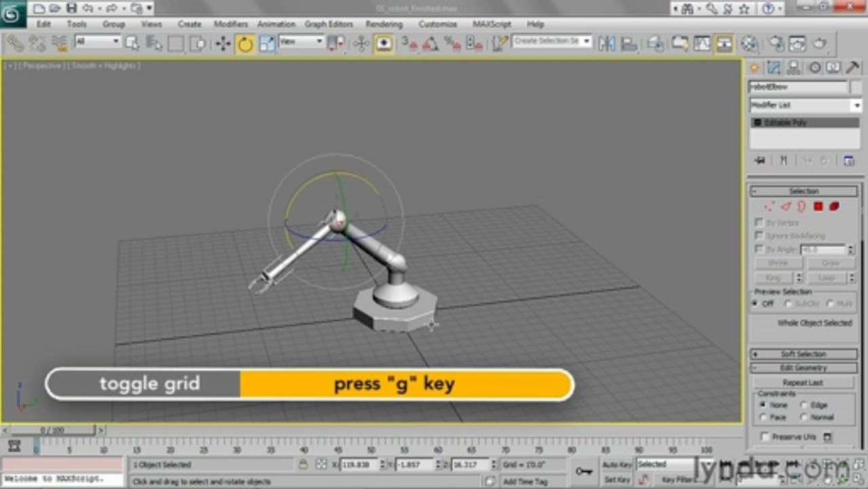Screen dimensions: 868x489
Task: Open the reference coordinate system View dropdown
Action: 301,41
